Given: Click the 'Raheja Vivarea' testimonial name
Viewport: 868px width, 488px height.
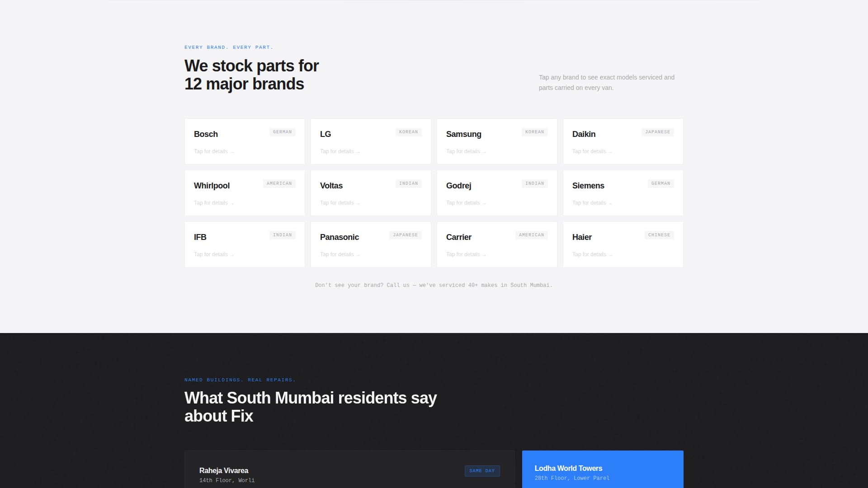Looking at the screenshot, I should [224, 470].
